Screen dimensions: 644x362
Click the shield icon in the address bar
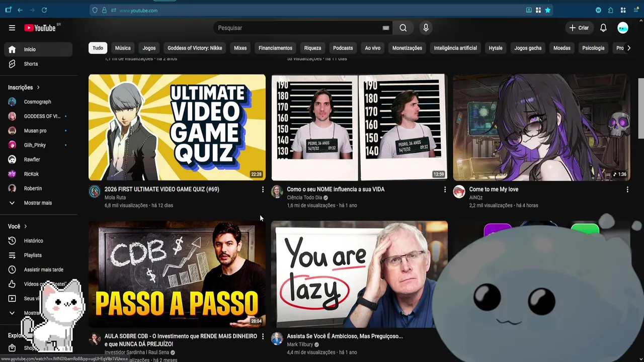pos(95,10)
